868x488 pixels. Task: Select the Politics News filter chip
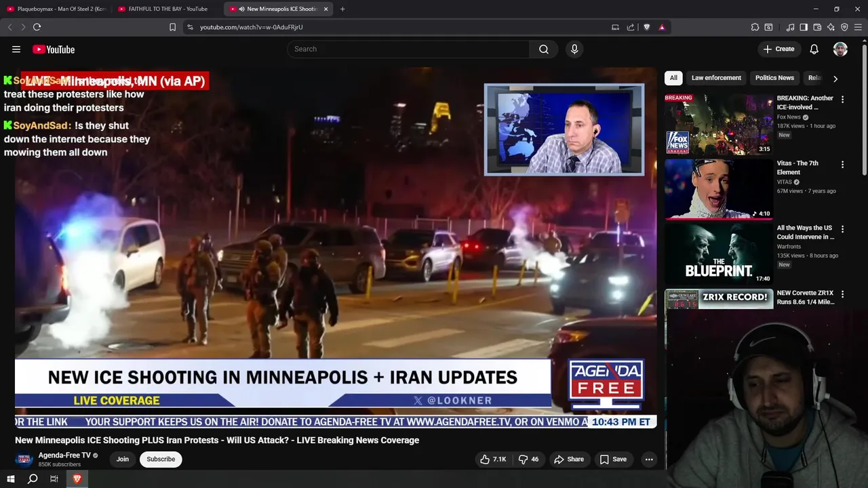tap(774, 78)
